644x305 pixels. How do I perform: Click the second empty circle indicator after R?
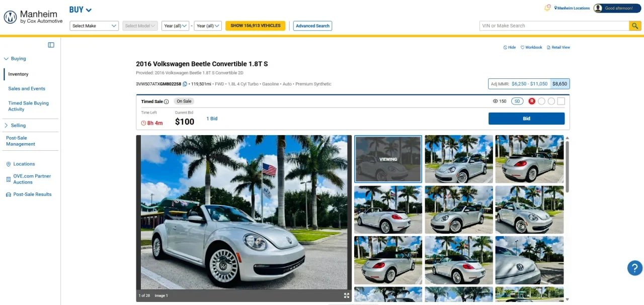(x=551, y=101)
